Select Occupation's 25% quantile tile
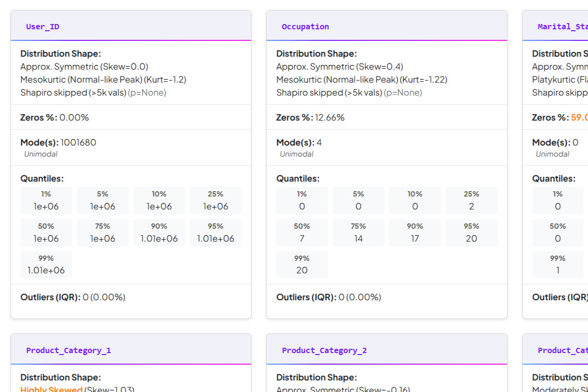588x392 pixels. click(472, 200)
